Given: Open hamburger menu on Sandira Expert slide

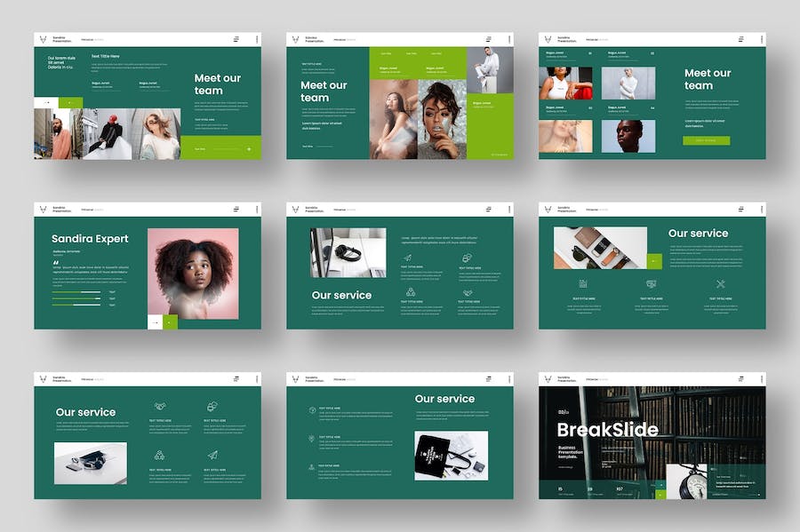Looking at the screenshot, I should click(x=236, y=210).
